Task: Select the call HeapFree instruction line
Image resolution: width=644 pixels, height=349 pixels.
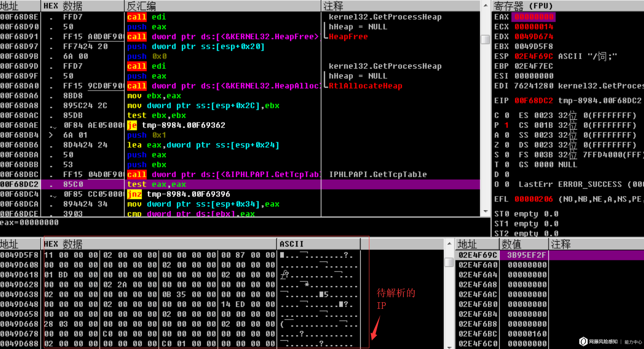Action: pos(240,36)
